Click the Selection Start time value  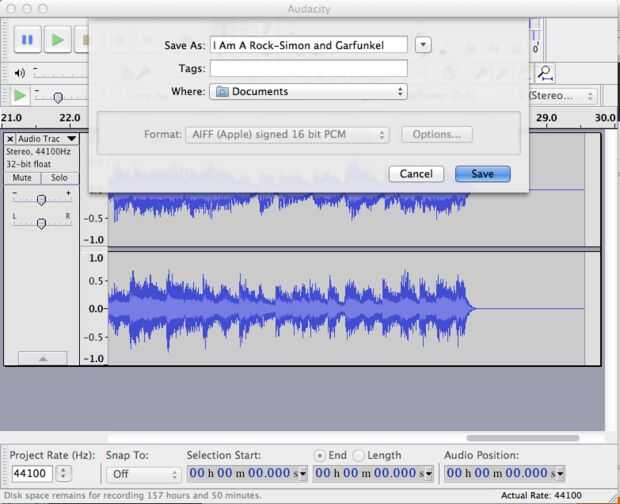[x=244, y=473]
